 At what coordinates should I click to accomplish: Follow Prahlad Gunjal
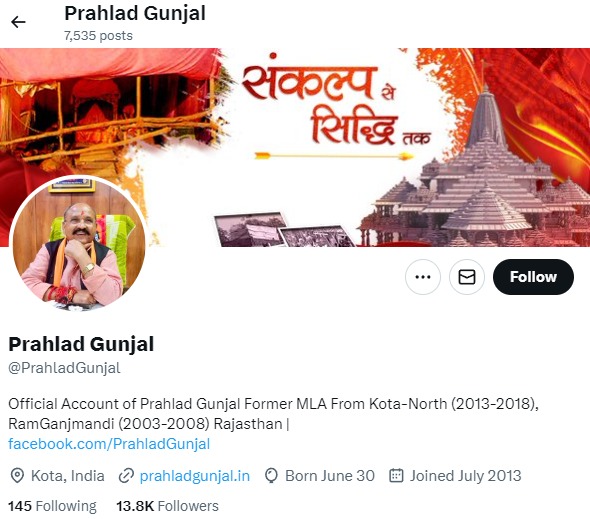click(533, 277)
